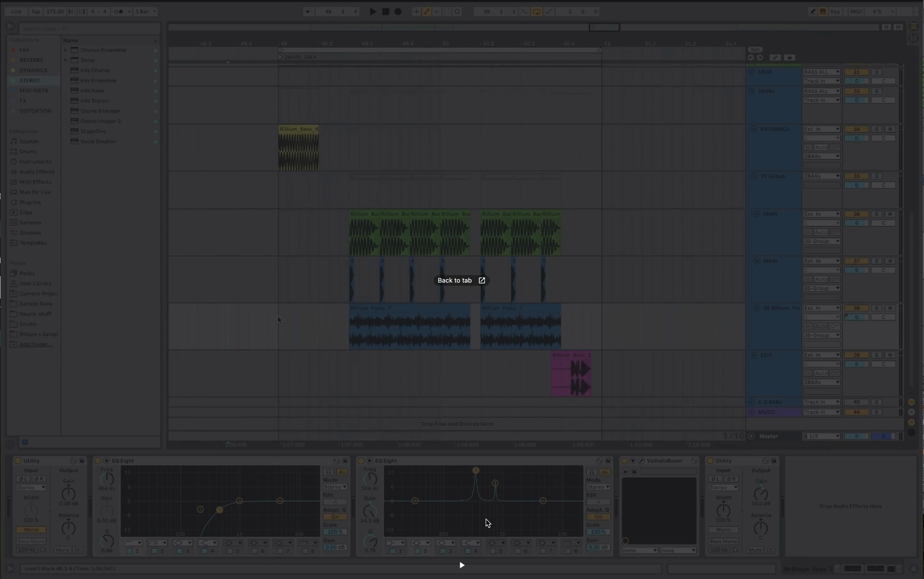
Task: Click first EQ Eight Freq knob 454 Hz
Action: (x=107, y=479)
